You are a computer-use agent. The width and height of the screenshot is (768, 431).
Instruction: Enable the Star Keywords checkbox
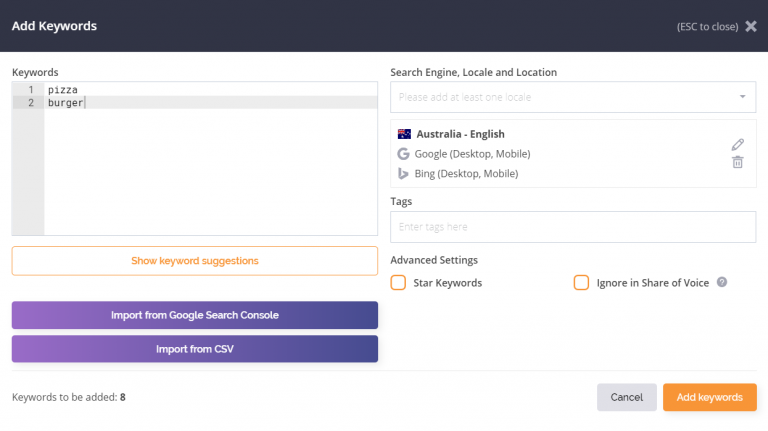tap(398, 283)
